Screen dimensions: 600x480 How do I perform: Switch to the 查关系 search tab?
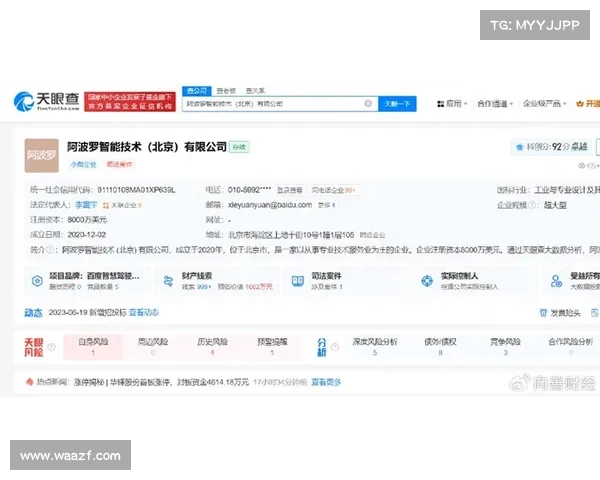[257, 90]
